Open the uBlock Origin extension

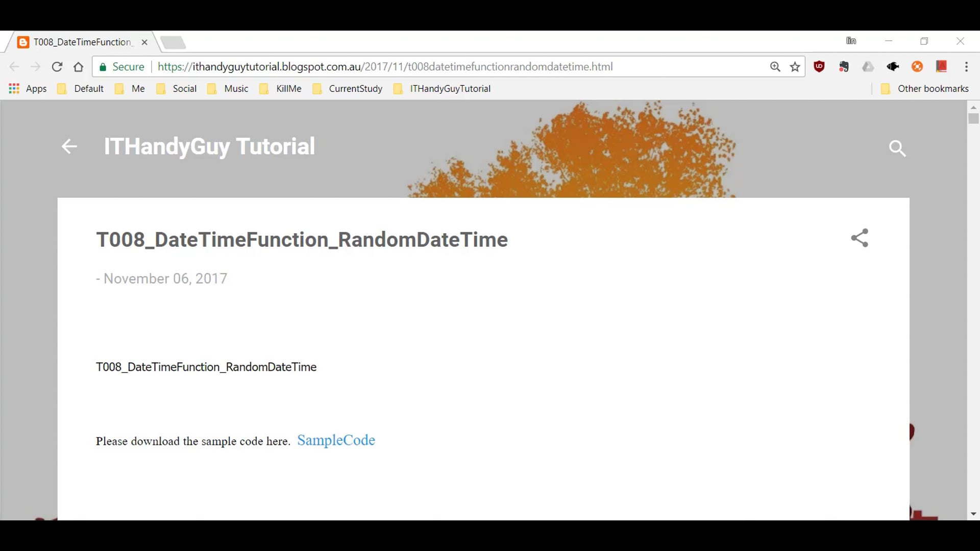click(x=819, y=66)
